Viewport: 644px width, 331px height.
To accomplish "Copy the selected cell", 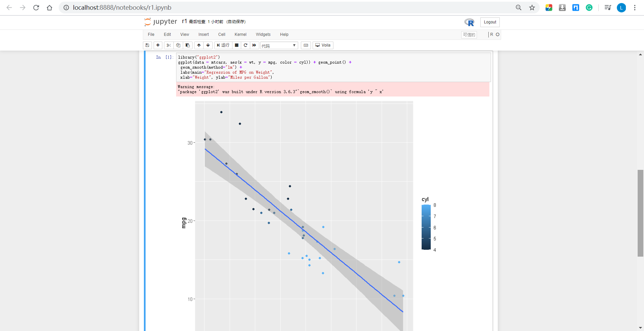I will pos(178,45).
